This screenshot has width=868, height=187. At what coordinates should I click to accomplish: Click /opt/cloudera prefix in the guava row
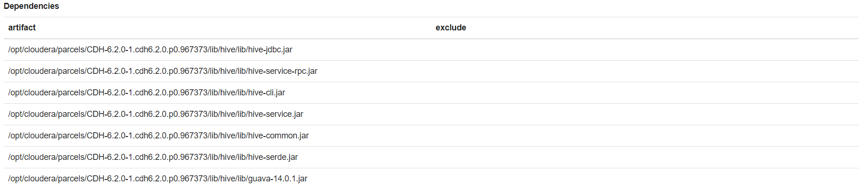pos(32,179)
